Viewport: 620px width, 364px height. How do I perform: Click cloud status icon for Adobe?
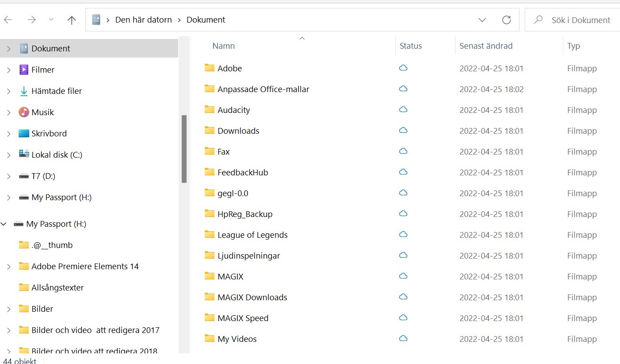[403, 68]
